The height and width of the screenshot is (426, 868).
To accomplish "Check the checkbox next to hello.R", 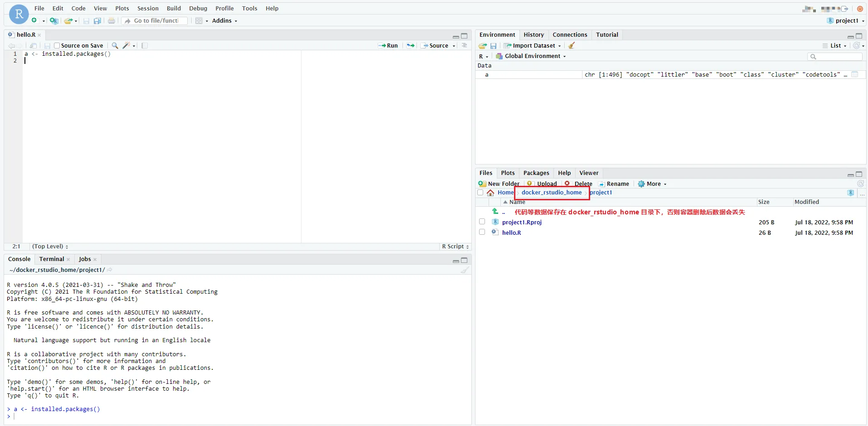I will 482,232.
